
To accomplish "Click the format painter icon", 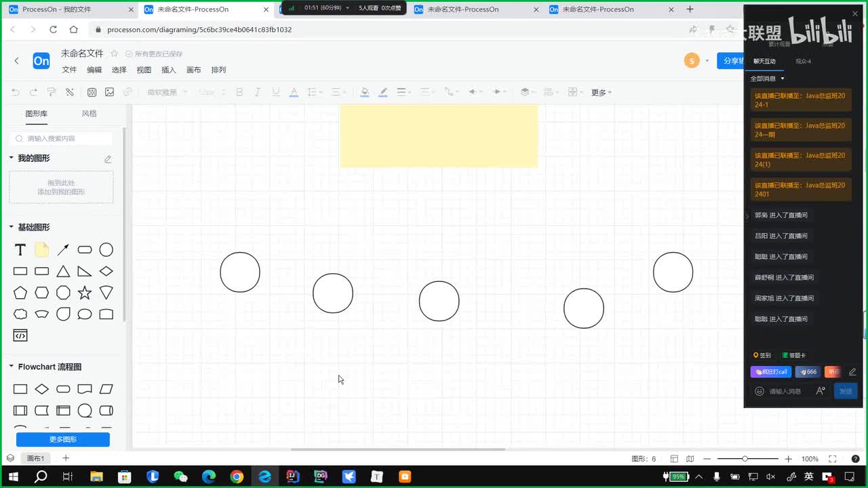I will (51, 92).
